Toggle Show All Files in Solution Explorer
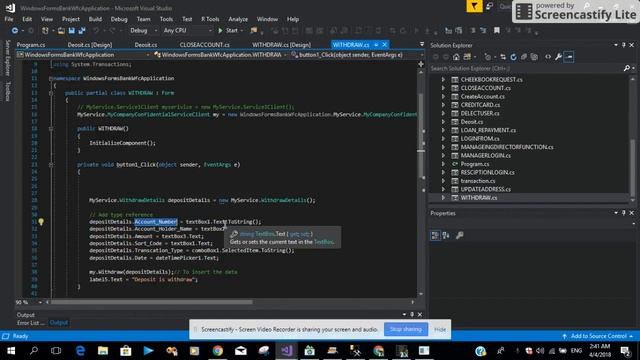 pos(534,57)
